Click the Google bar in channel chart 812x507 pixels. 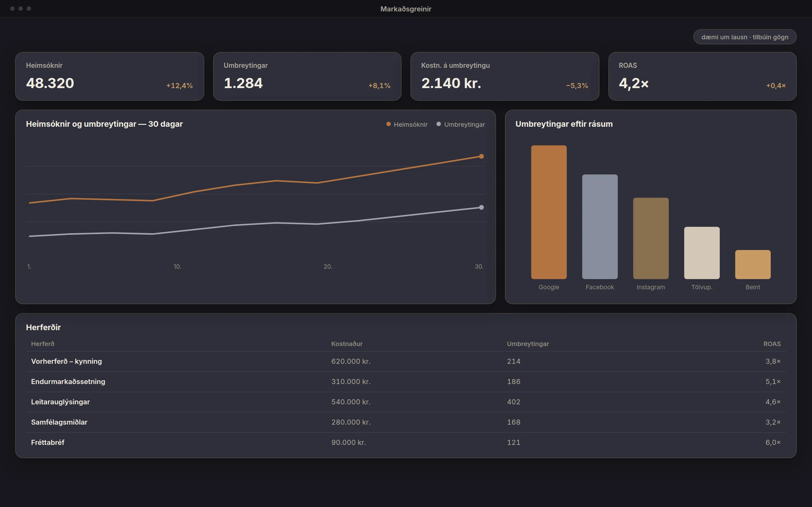(549, 212)
